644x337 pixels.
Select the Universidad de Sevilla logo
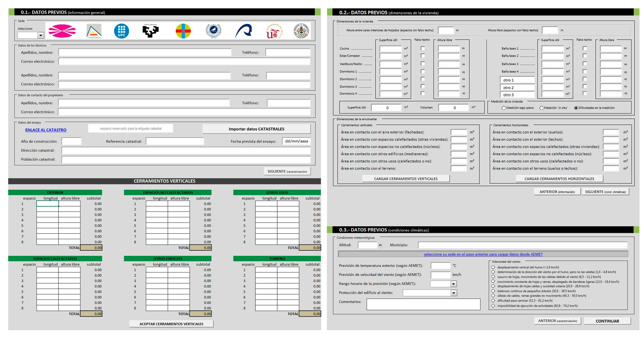[274, 31]
